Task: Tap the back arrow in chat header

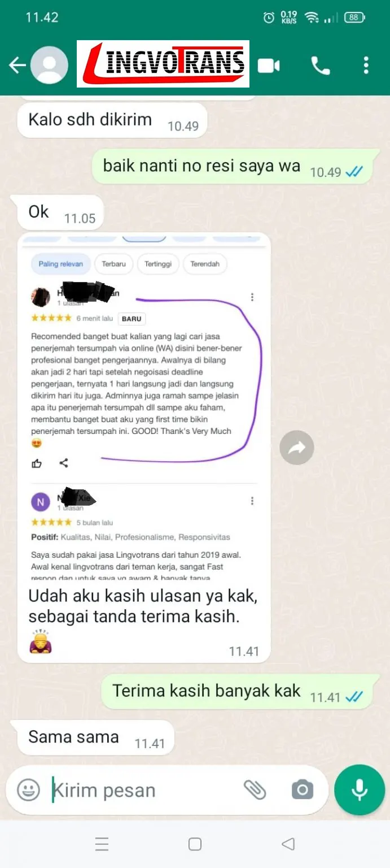Action: point(17,66)
